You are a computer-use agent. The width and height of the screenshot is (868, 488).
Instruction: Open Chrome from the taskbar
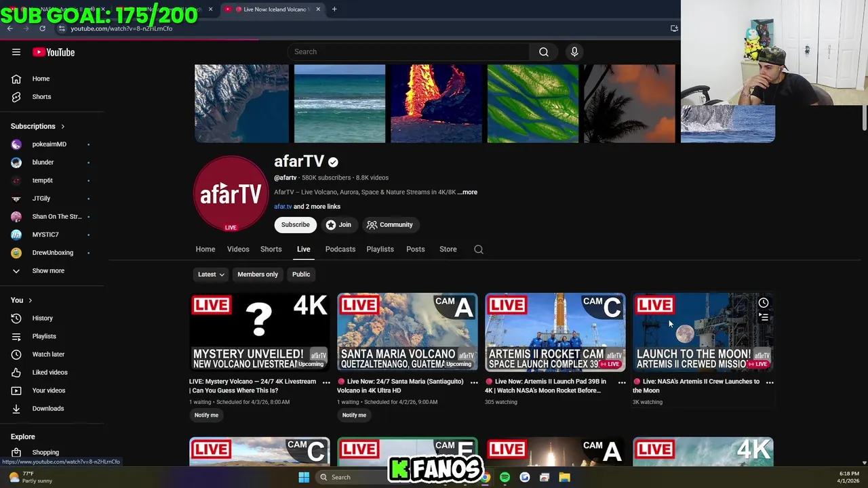pos(486,477)
